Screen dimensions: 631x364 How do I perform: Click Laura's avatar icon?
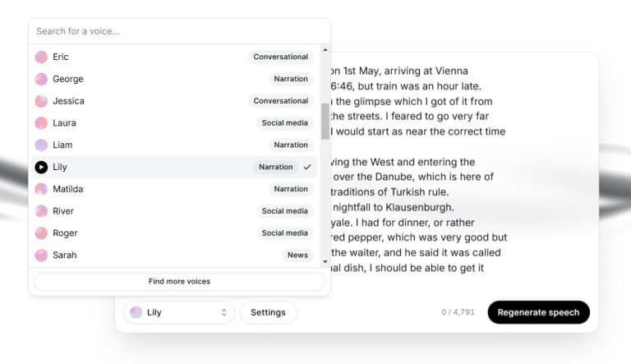point(41,122)
